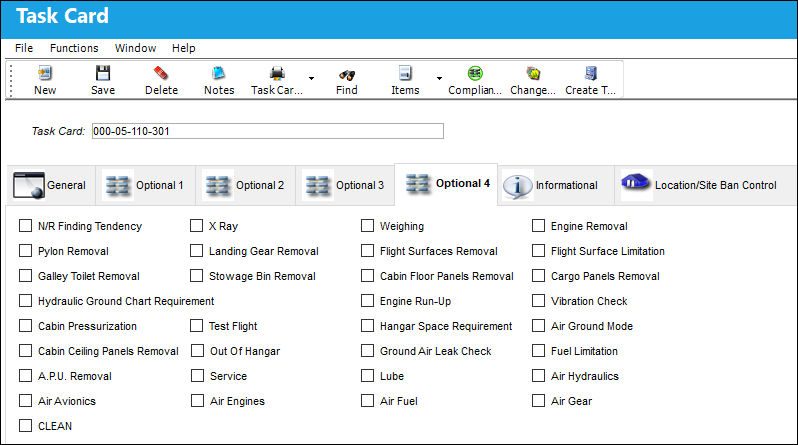Open the Window menu
The image size is (798, 445).
tap(135, 48)
